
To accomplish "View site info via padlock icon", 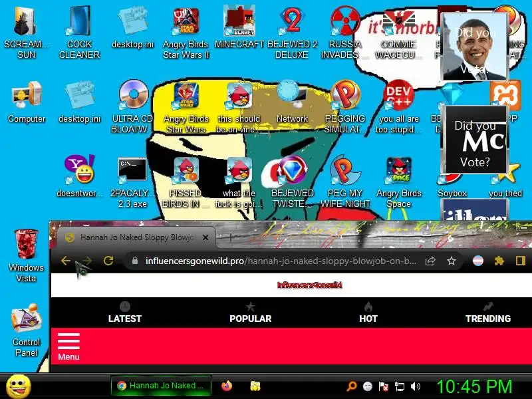I will 135,261.
